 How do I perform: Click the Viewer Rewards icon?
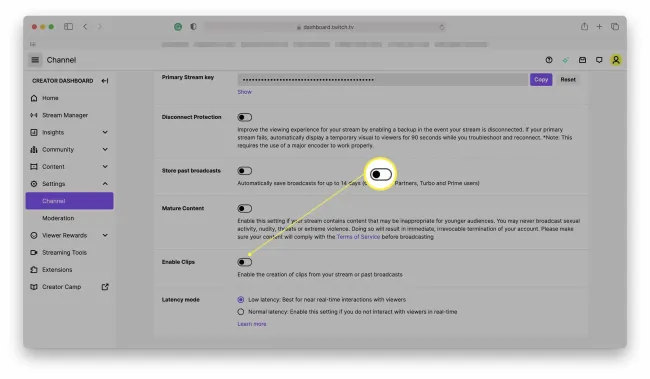[34, 235]
